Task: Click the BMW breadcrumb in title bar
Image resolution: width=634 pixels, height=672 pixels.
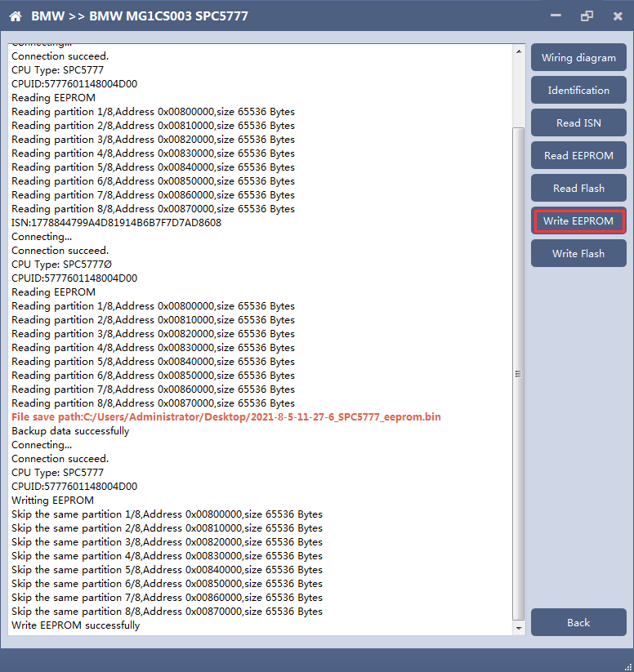Action: [x=47, y=16]
